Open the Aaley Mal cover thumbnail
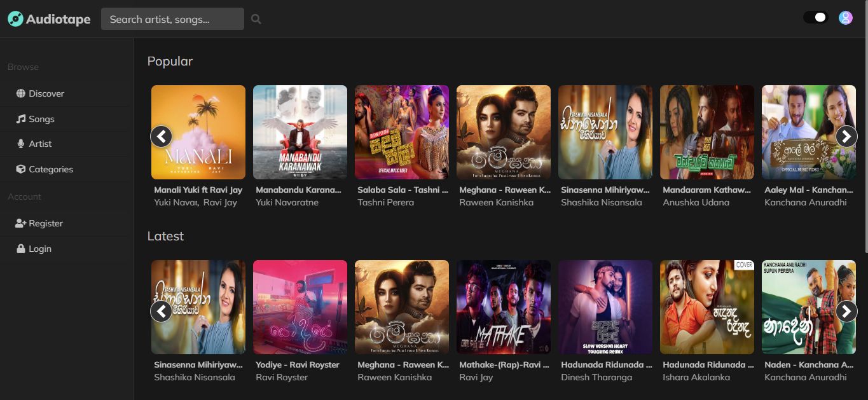868x400 pixels. click(809, 132)
